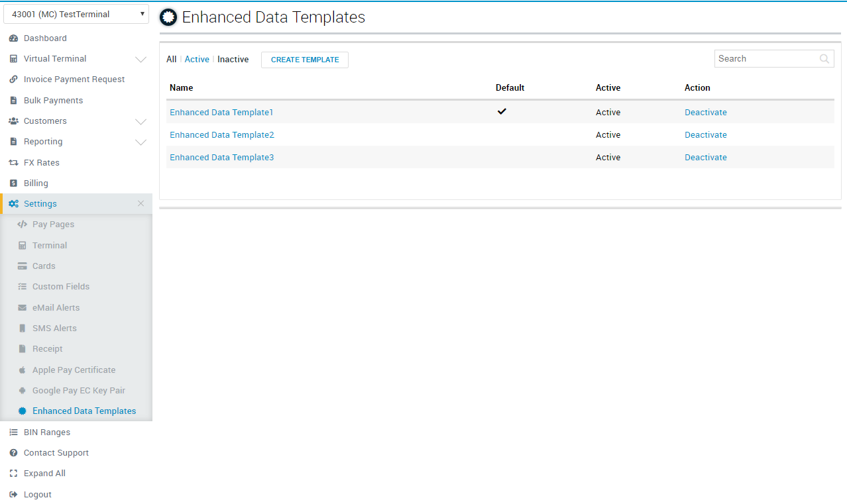
Task: Expand the Customers submenu chevron
Action: click(x=141, y=122)
